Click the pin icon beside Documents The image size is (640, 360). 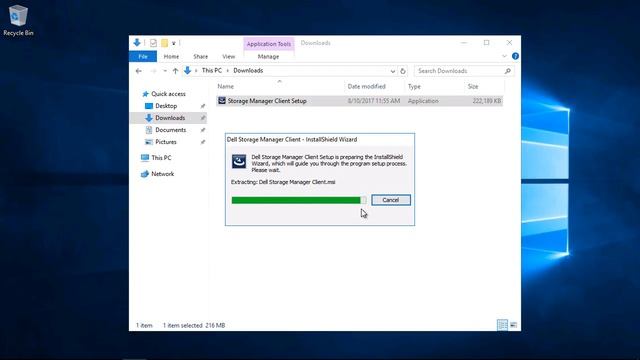pyautogui.click(x=202, y=130)
